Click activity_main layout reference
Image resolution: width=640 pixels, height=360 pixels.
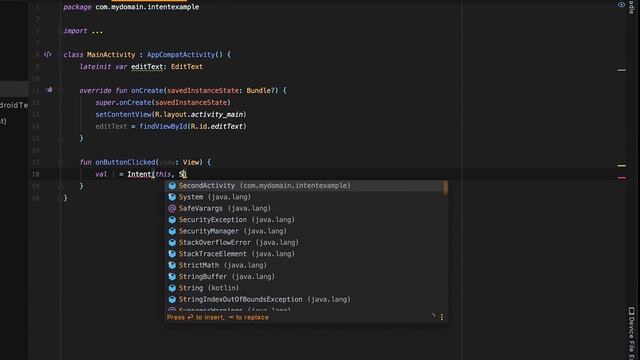tap(217, 115)
